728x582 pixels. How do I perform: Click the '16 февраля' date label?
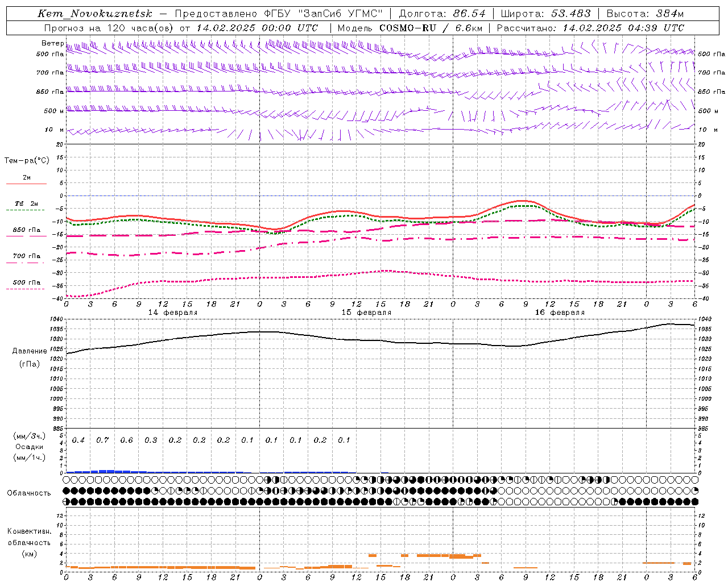[560, 313]
